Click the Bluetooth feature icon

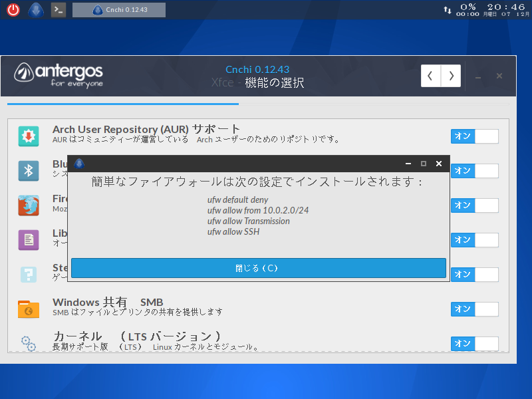27,170
